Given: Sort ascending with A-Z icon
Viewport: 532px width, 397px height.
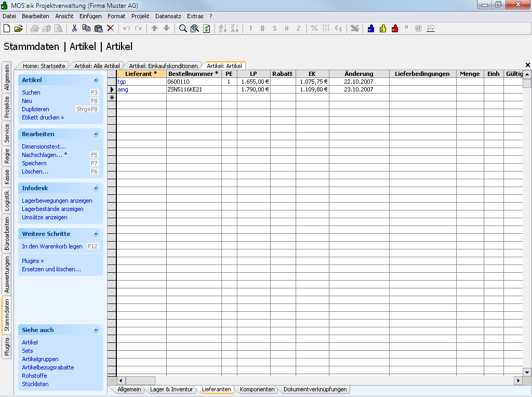Looking at the screenshot, I should tap(222, 29).
